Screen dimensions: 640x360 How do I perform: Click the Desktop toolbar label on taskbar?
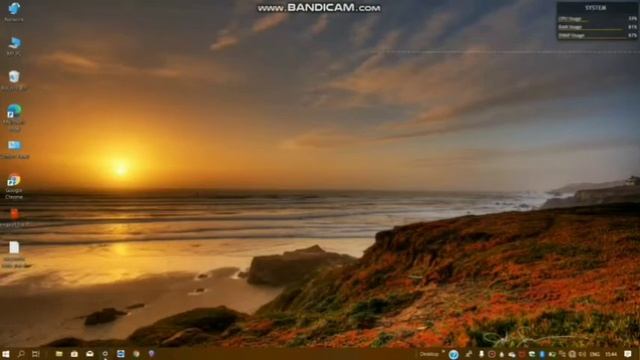[429, 354]
